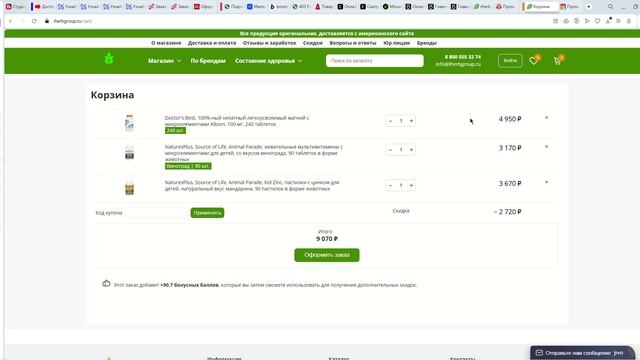Click Оформить заказ checkout button
The image size is (640, 360).
point(327,255)
